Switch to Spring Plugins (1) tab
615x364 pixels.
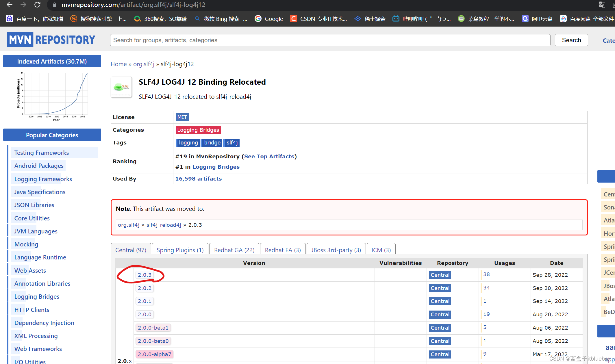[180, 250]
